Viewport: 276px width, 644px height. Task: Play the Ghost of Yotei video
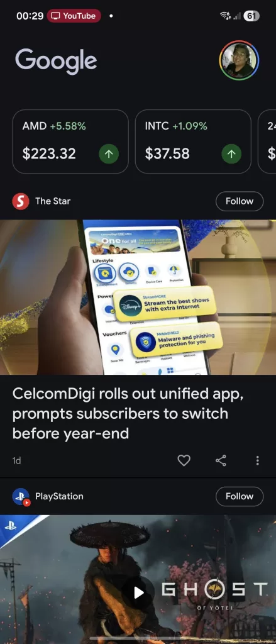click(138, 592)
